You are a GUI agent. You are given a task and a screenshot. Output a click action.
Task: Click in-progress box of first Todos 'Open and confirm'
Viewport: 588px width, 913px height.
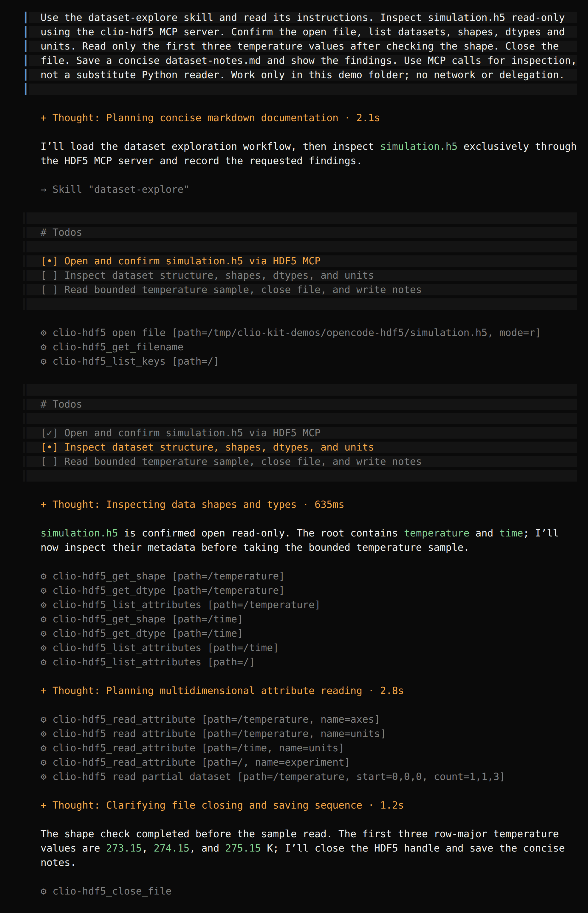click(x=49, y=261)
